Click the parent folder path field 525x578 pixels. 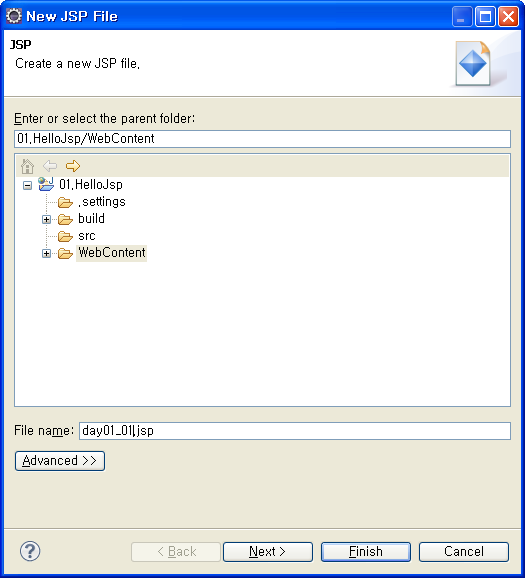pos(262,139)
